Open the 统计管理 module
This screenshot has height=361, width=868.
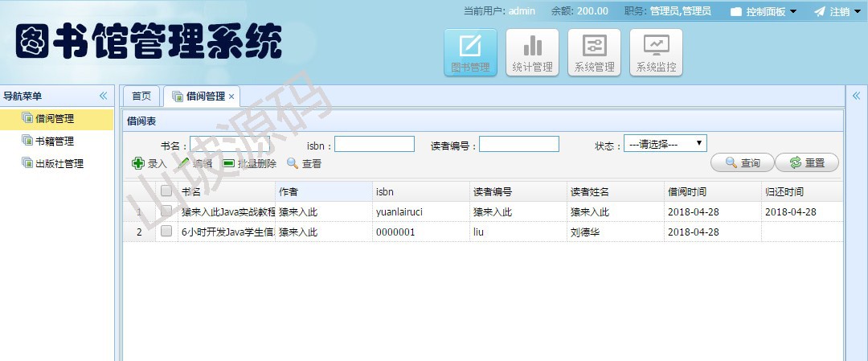[x=532, y=52]
